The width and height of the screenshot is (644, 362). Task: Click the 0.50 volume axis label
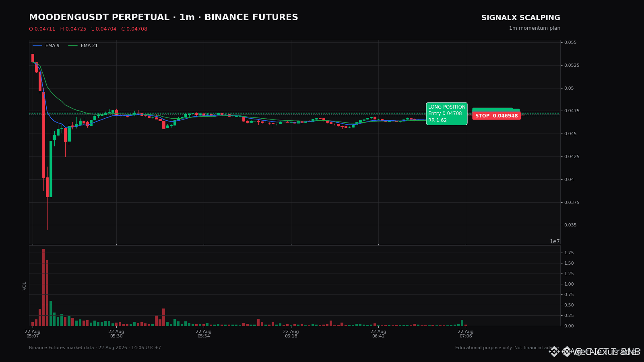point(569,305)
